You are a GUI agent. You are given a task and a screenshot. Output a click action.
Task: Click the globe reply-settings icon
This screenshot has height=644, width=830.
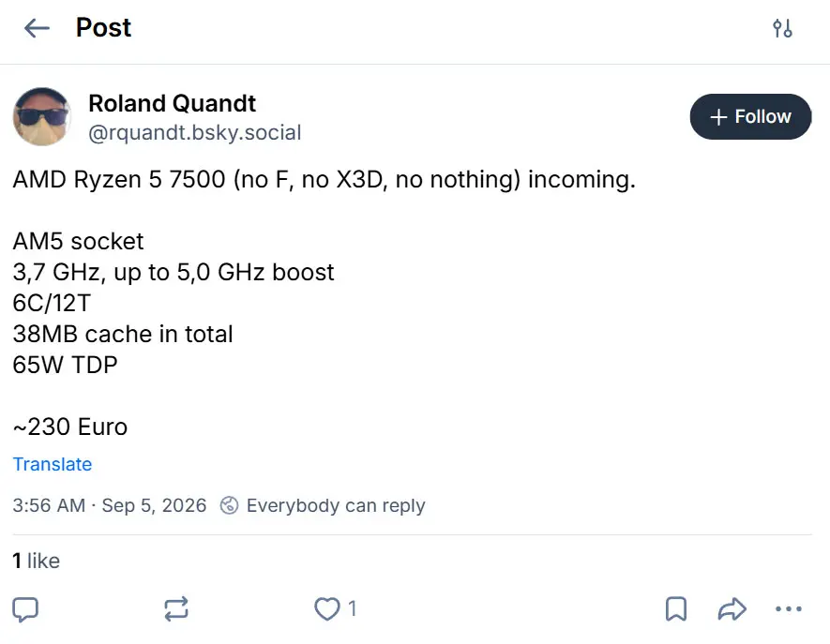(x=229, y=505)
